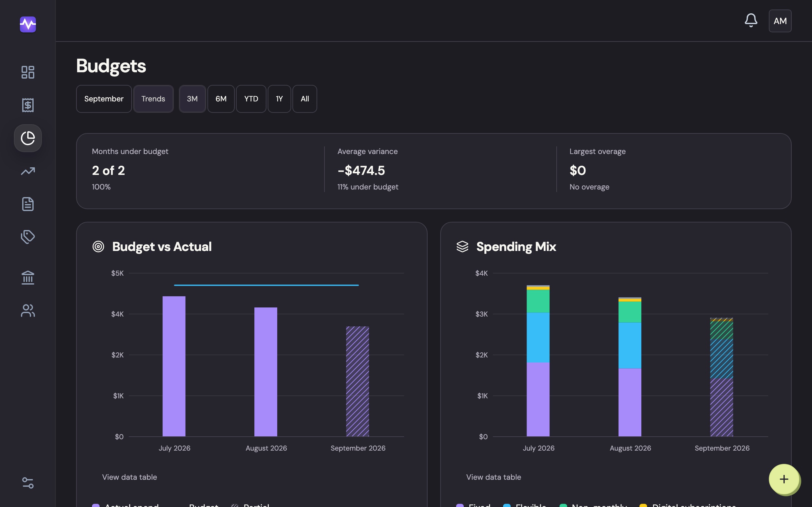This screenshot has height=507, width=812.
Task: Open the reports document icon
Action: [28, 204]
